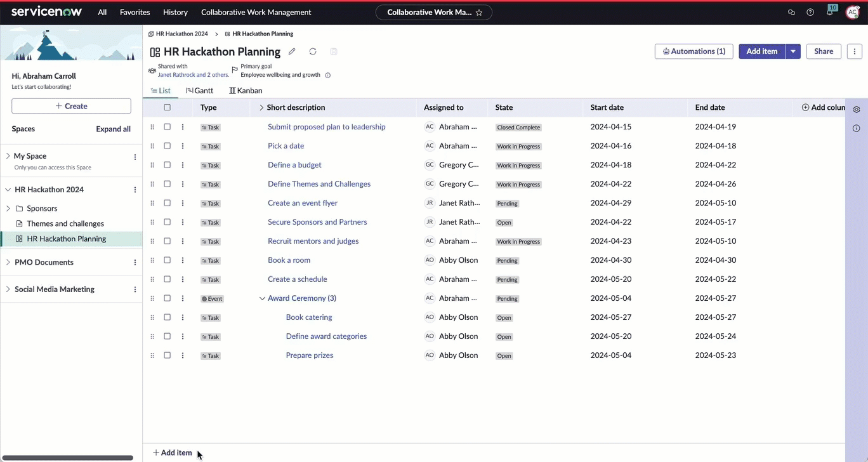The image size is (868, 462).
Task: Open the help question mark icon
Action: coord(810,12)
